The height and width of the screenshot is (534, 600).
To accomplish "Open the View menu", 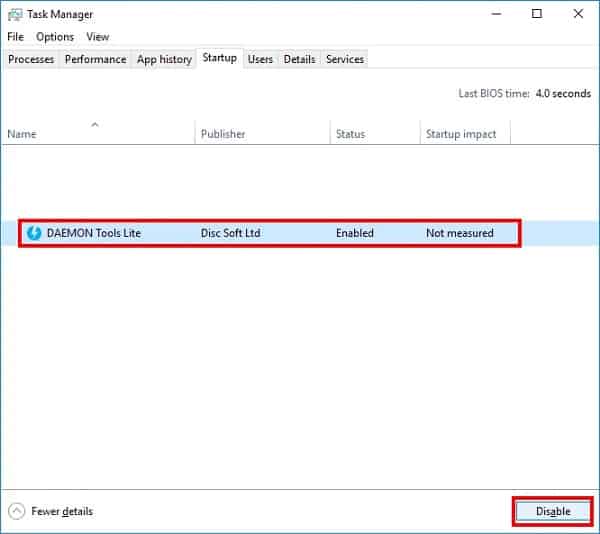I will 98,37.
